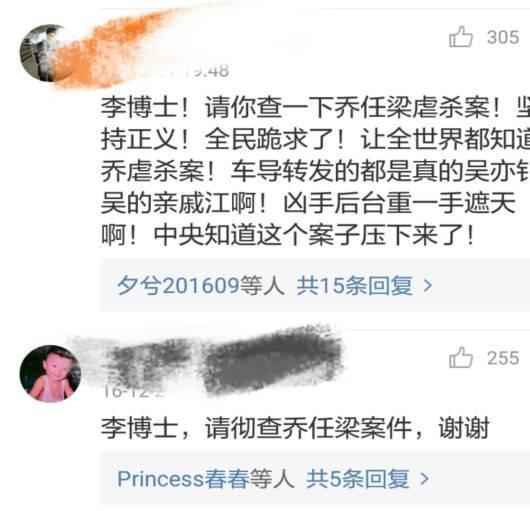
Task: Tap the second comment's 16-12 timestamp
Action: (x=128, y=392)
